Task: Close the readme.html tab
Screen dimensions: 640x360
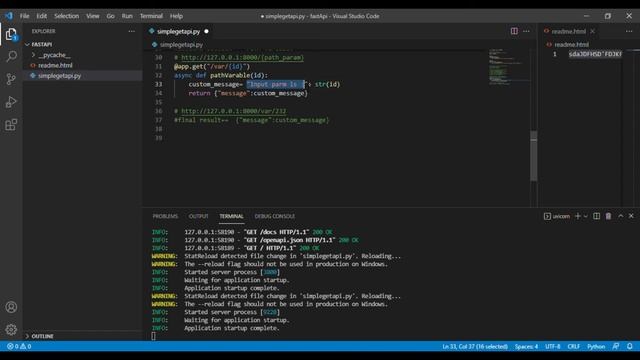Action: pos(593,31)
